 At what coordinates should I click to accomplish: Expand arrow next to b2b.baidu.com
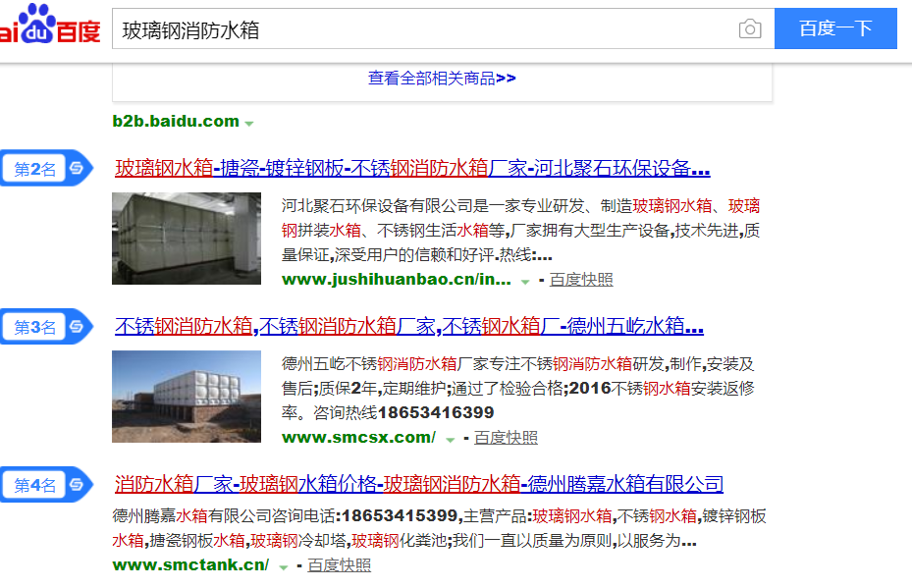click(x=249, y=123)
